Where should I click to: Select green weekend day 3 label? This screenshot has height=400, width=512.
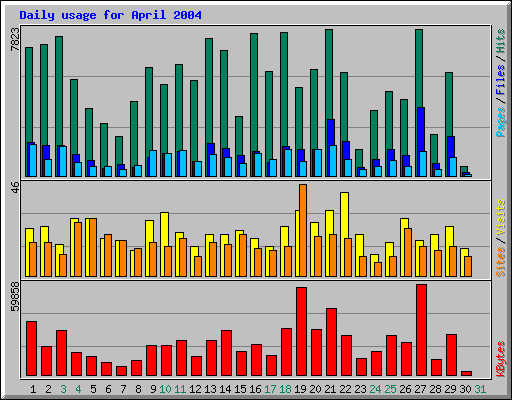[63, 389]
